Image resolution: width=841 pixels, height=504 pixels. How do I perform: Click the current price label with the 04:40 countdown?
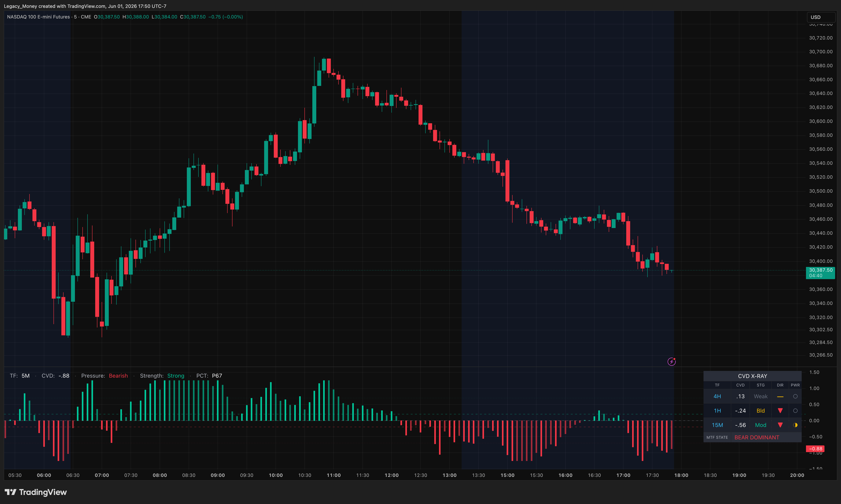820,273
